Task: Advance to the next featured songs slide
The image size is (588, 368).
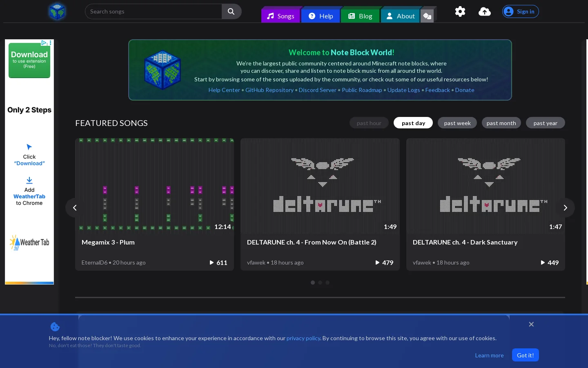Action: pyautogui.click(x=565, y=208)
